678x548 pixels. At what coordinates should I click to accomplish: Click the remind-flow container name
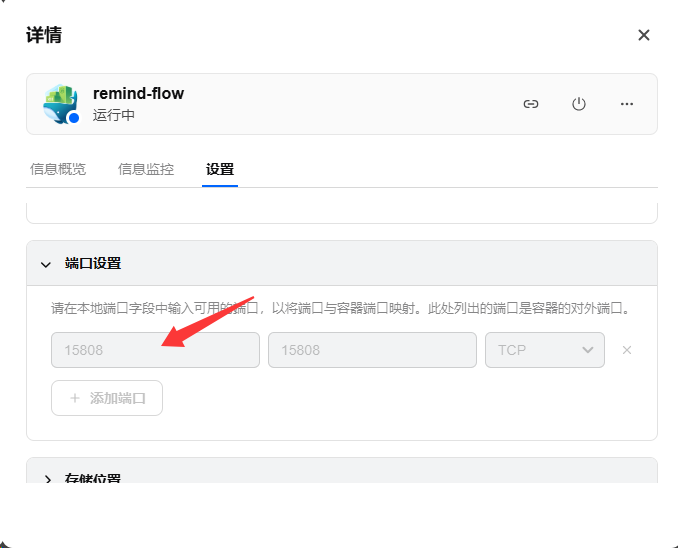point(138,93)
